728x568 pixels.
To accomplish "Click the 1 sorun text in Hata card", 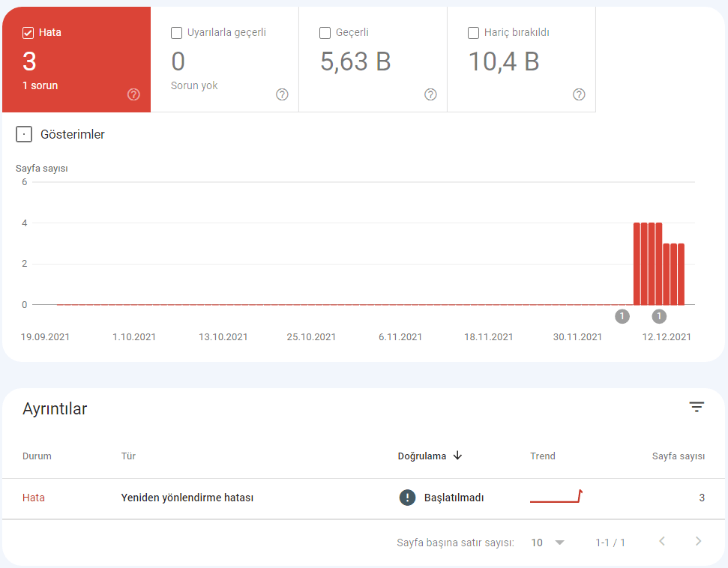I will click(x=40, y=86).
